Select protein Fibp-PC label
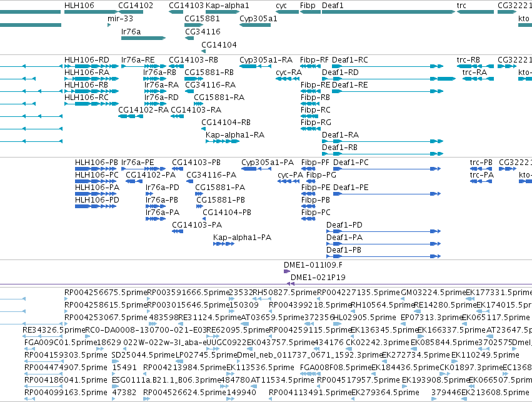Viewport: 532px width, 402px height. coord(316,213)
